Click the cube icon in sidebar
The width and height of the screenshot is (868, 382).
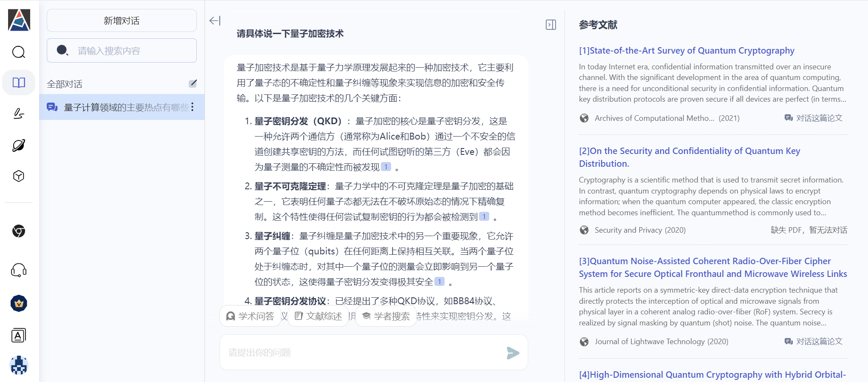click(19, 176)
